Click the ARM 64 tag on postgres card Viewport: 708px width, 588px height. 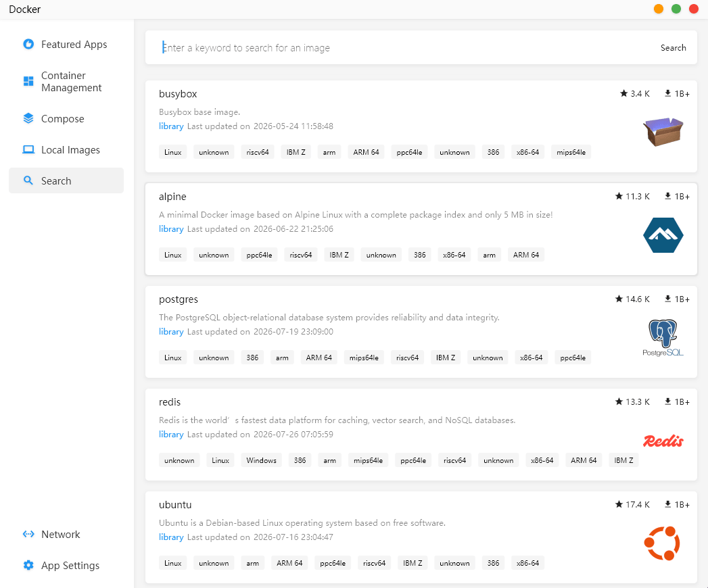point(318,358)
